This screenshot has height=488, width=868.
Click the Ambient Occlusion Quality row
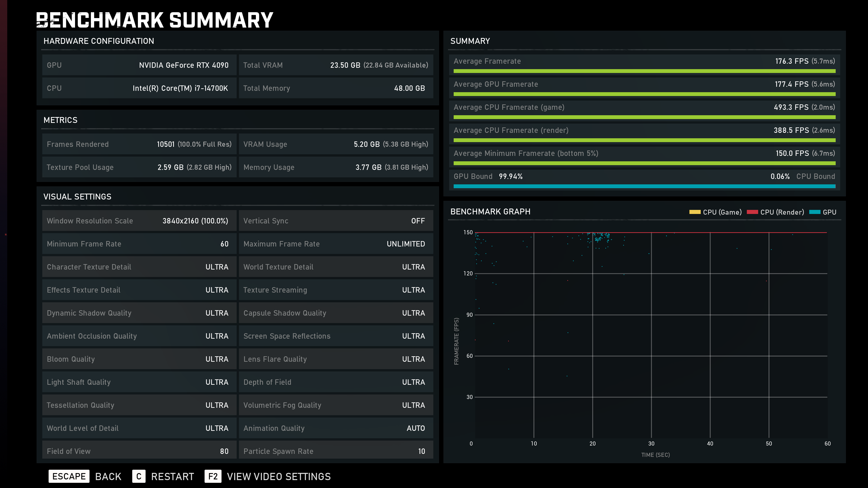139,336
